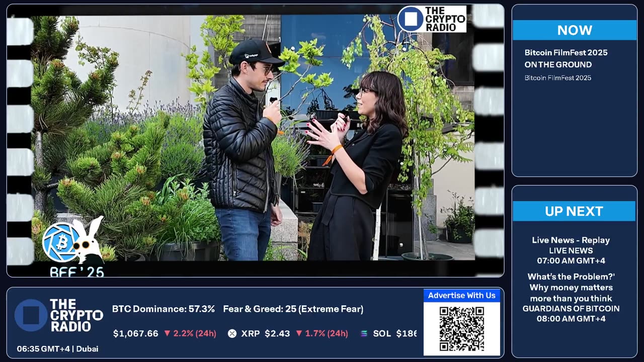Click 'BTC Dominance: 57.3%' stat
Viewport: 644px width, 362px height.
164,309
